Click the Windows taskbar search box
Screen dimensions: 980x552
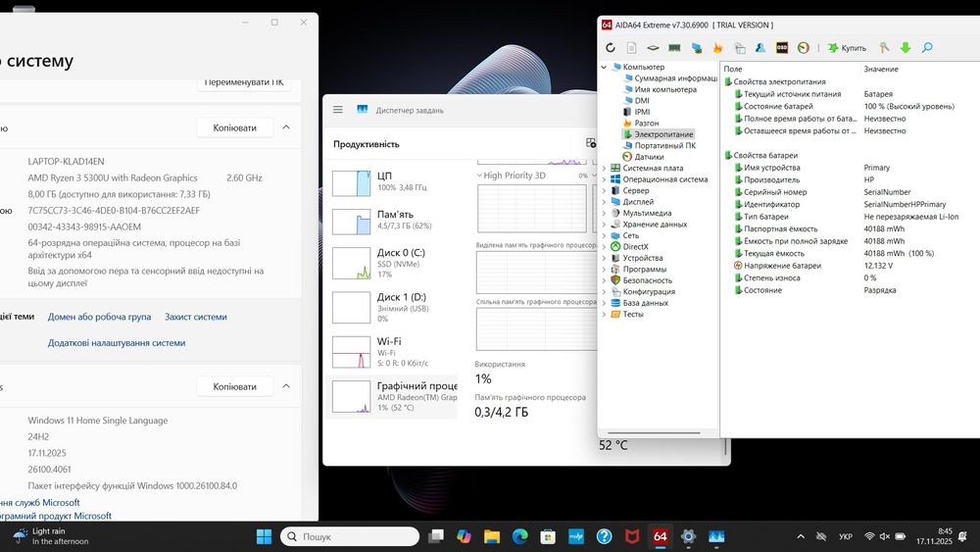349,536
